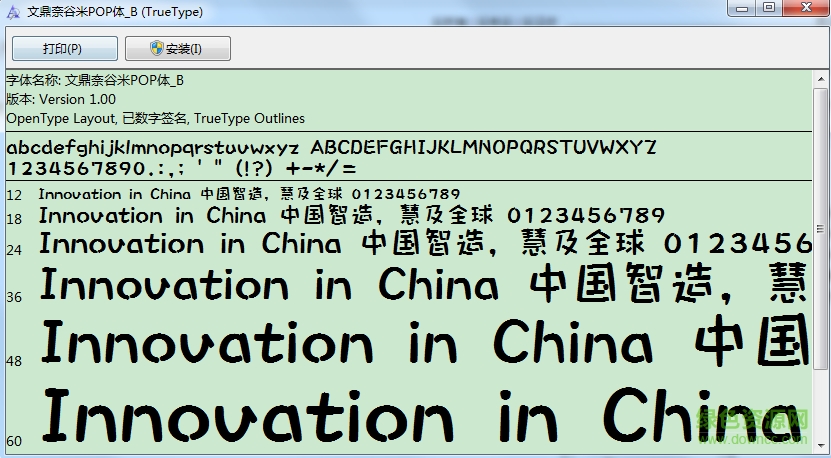Image resolution: width=831 pixels, height=458 pixels.
Task: Click the OpenType Layout description line
Action: (x=156, y=118)
